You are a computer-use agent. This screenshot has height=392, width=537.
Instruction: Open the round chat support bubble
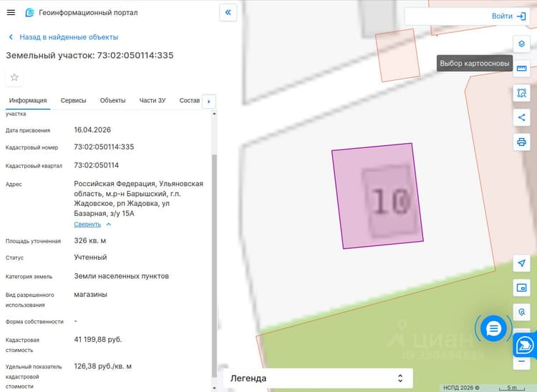point(493,329)
